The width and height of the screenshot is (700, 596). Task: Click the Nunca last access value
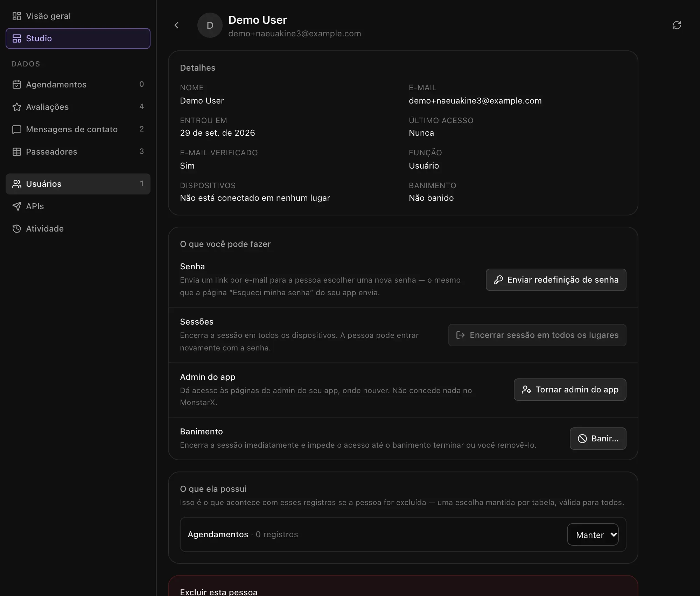[x=421, y=133]
